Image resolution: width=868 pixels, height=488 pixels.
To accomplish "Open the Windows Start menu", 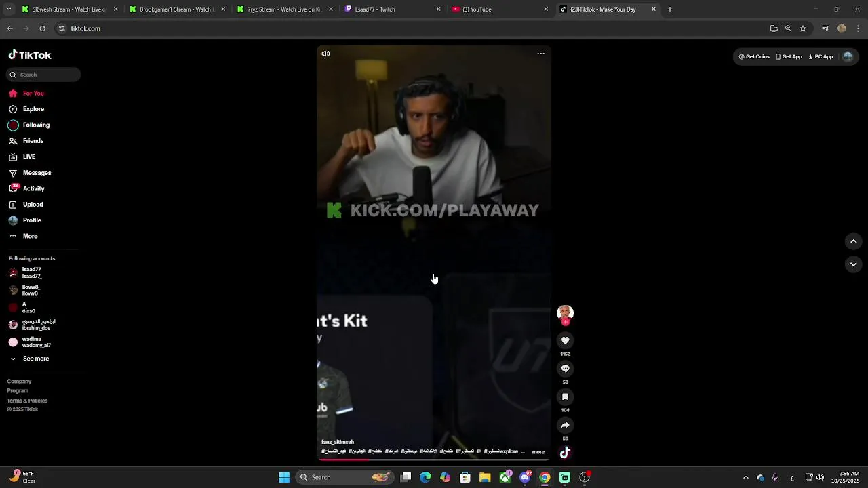I will tap(284, 477).
